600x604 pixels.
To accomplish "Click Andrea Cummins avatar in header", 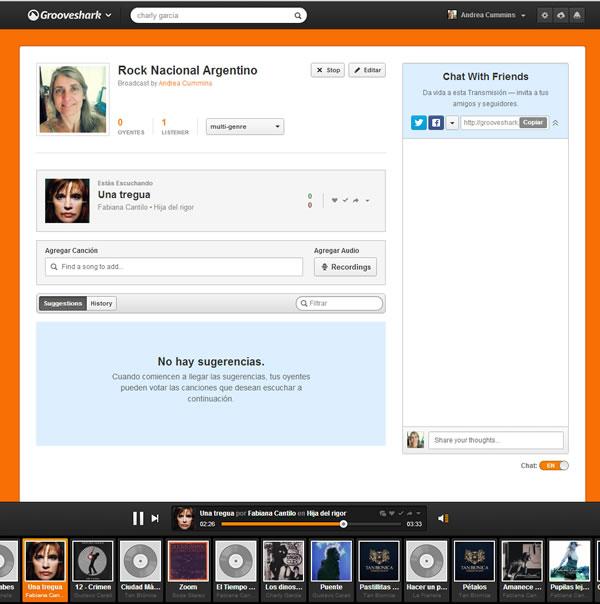I will [452, 15].
